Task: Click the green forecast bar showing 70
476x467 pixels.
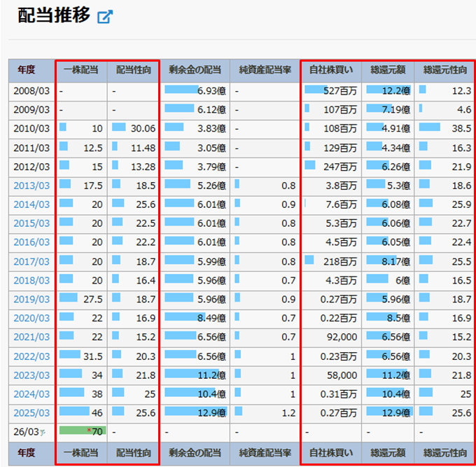Action: [80, 431]
